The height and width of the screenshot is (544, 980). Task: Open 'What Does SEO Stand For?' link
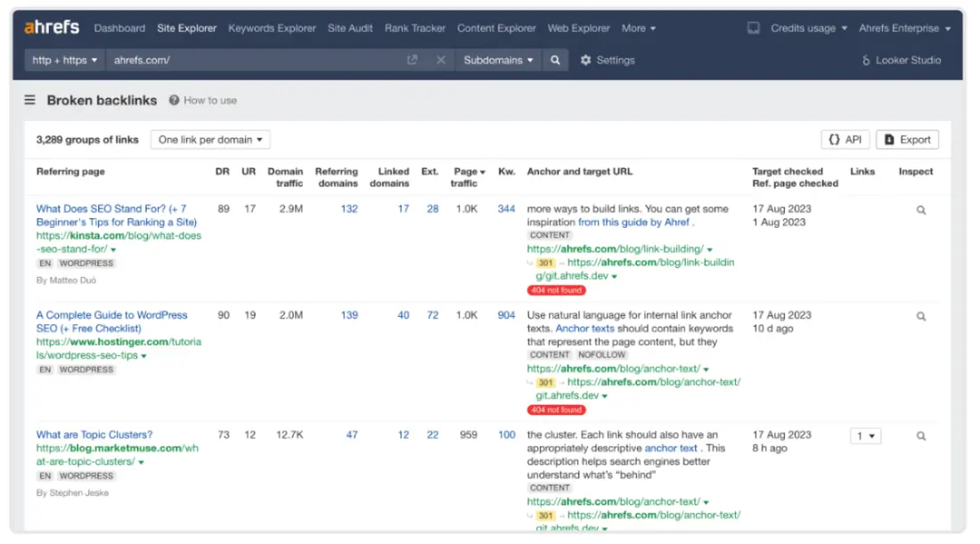click(x=116, y=215)
